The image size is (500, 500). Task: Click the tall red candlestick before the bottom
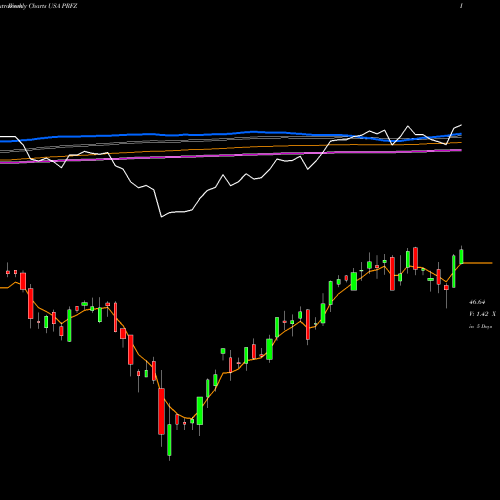pyautogui.click(x=161, y=411)
